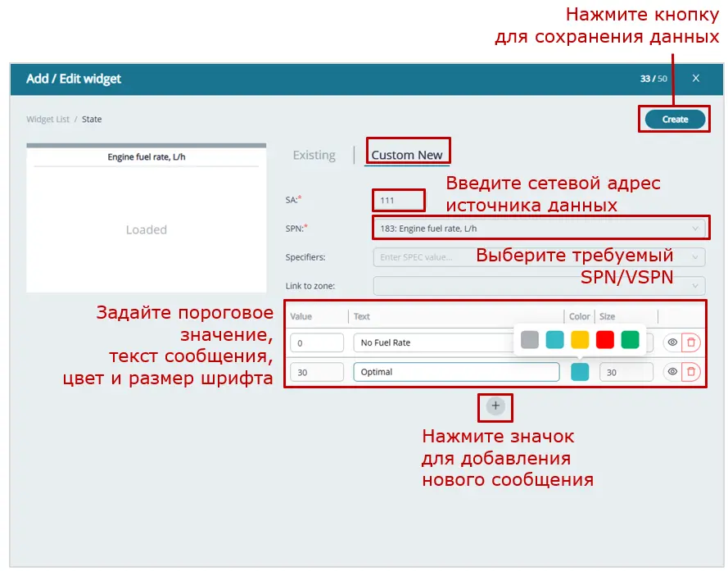Click the Create button

click(673, 119)
